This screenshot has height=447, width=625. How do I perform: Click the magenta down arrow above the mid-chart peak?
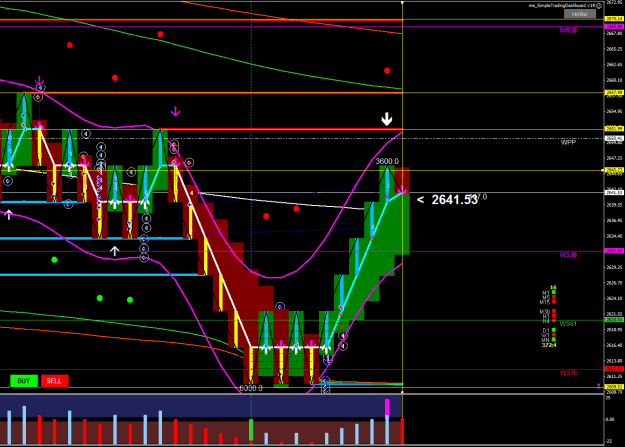pyautogui.click(x=175, y=111)
